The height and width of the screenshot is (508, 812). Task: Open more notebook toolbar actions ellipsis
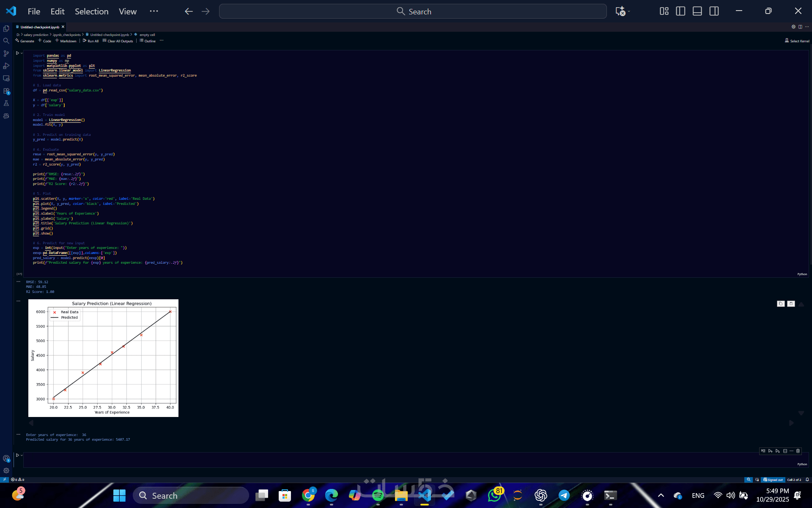[162, 41]
